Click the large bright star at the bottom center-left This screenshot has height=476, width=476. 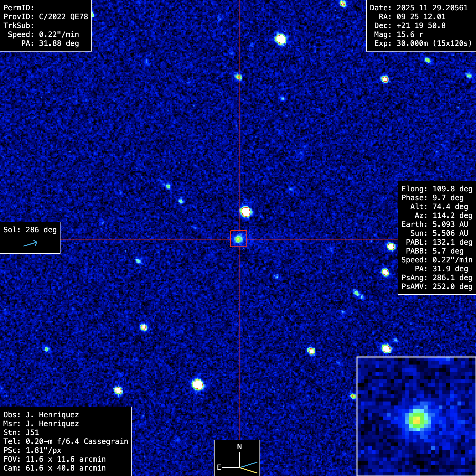pyautogui.click(x=198, y=384)
